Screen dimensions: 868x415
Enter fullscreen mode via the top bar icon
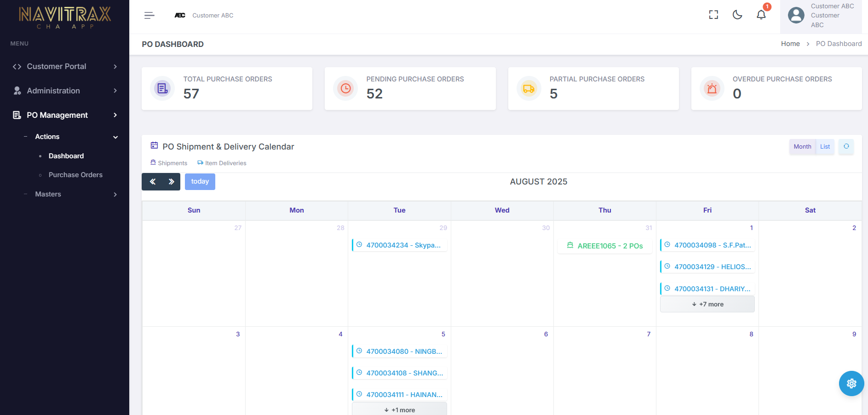click(713, 15)
